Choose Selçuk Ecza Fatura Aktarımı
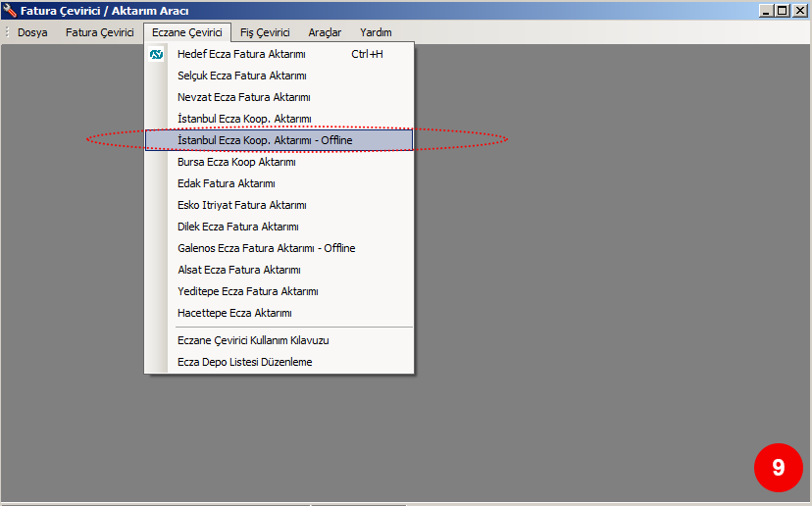 tap(279, 76)
